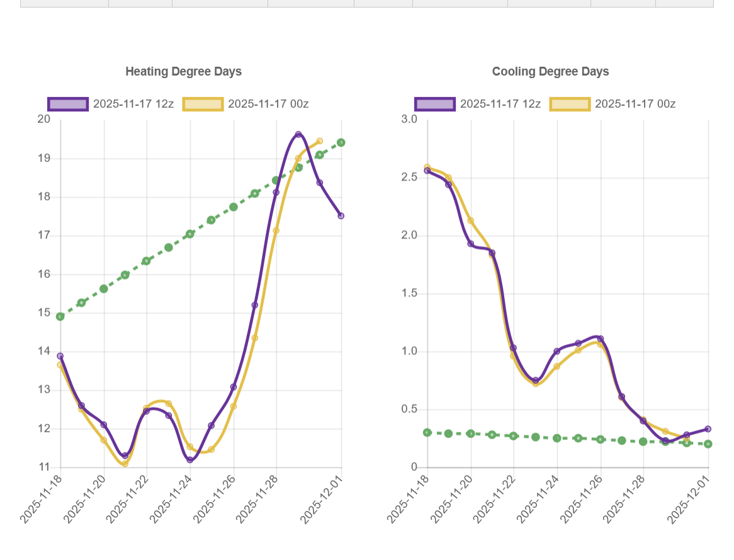Toggle the 00z series in Heating Degree Days legend
The width and height of the screenshot is (734, 560).
268,104
